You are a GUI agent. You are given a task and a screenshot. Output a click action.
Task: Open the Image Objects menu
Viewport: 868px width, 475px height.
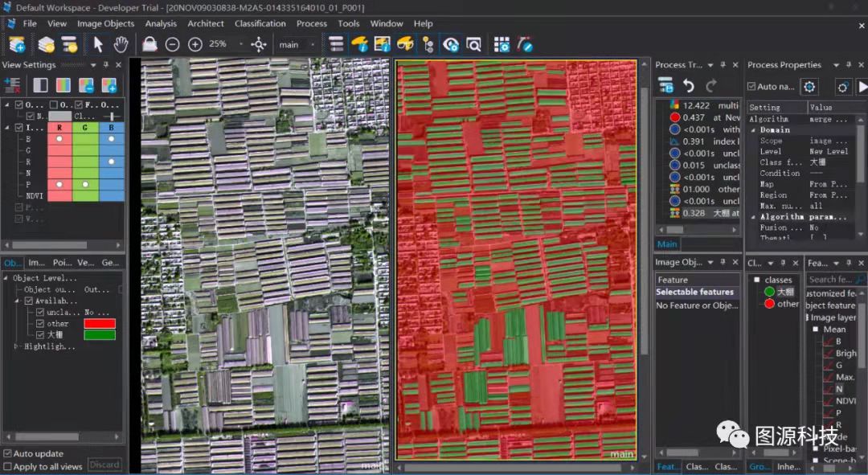click(x=105, y=23)
